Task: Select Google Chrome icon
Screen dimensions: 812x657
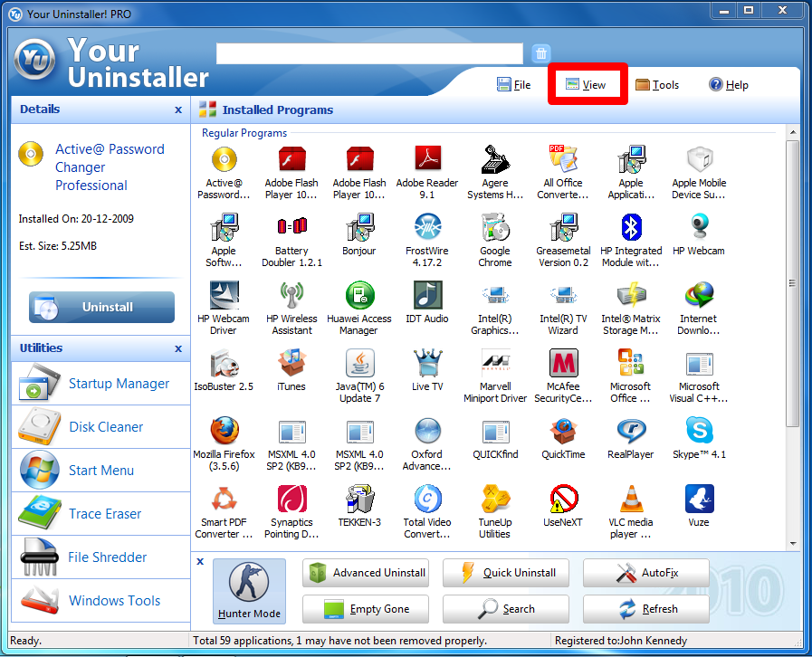Action: pyautogui.click(x=495, y=227)
